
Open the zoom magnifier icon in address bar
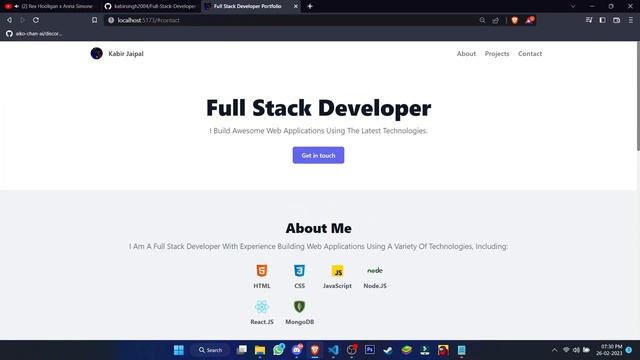pos(482,20)
